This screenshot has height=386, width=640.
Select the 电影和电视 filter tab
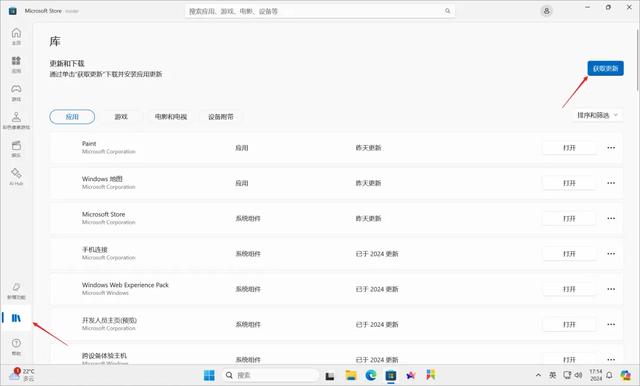coord(171,117)
